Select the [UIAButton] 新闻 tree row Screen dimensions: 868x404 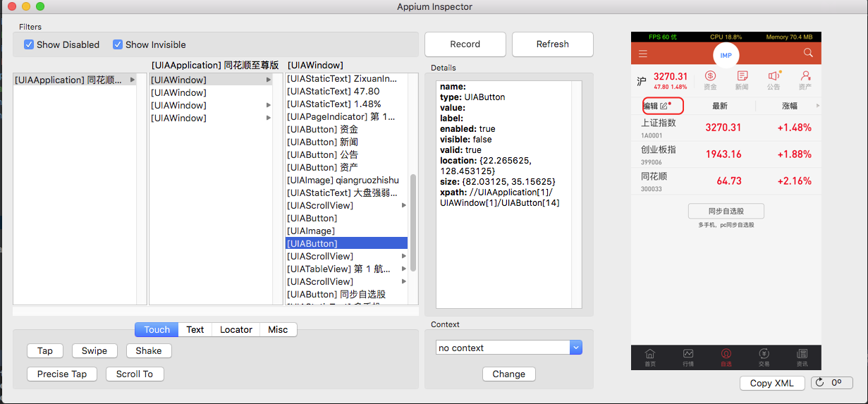[346, 142]
